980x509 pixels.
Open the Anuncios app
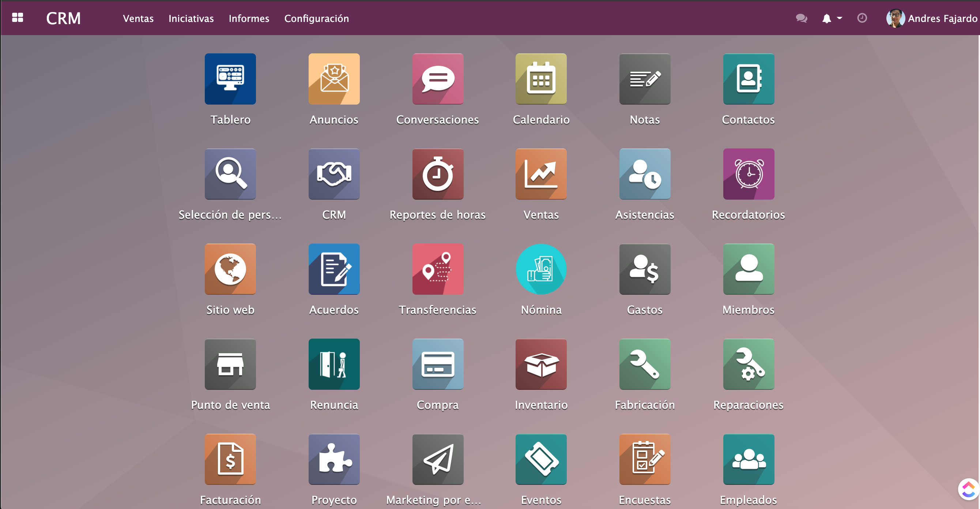pyautogui.click(x=334, y=79)
